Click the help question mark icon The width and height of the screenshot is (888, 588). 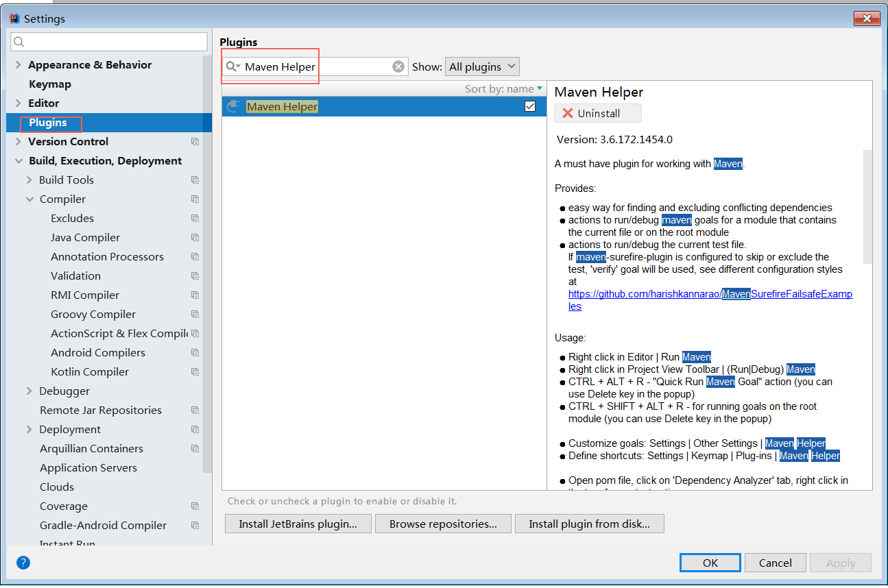[23, 563]
